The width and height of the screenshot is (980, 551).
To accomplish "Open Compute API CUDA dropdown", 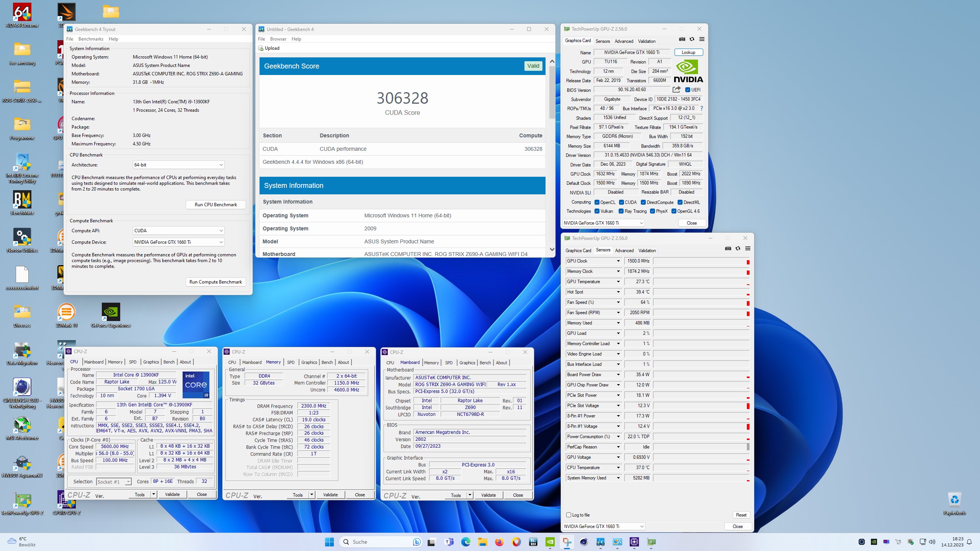I will 178,231.
